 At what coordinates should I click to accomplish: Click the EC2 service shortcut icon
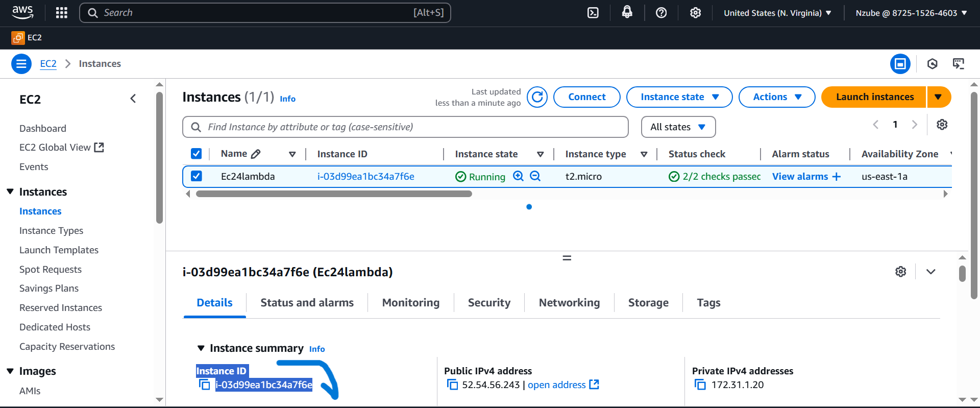[x=18, y=38]
